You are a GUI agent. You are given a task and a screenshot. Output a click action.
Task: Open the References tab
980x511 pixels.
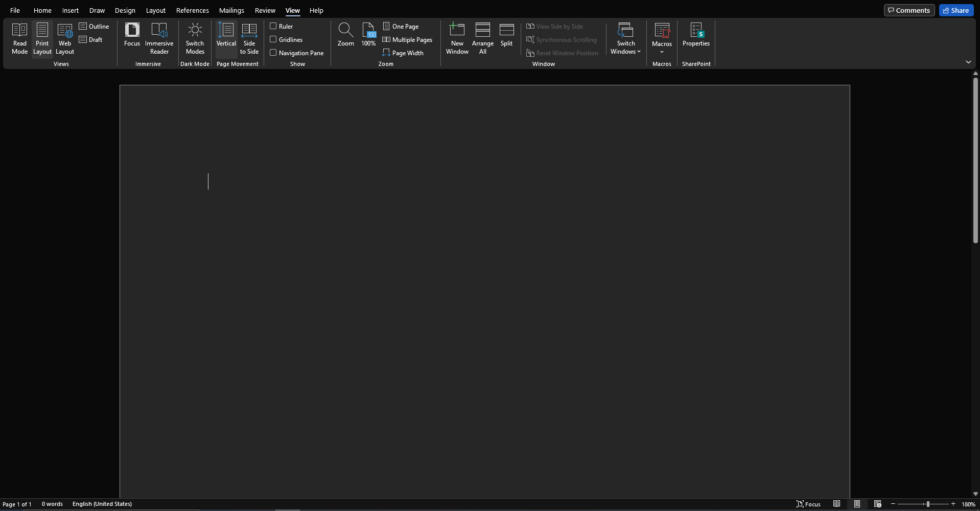[192, 10]
